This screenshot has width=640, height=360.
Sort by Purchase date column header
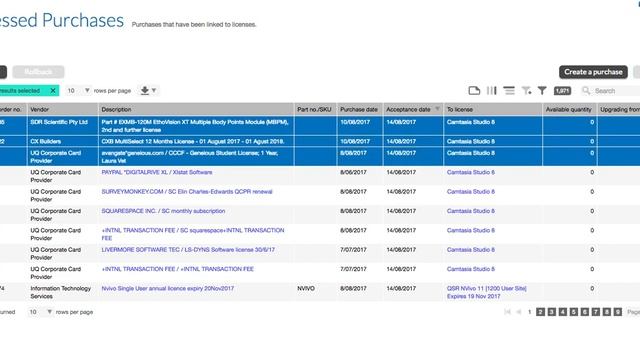(x=359, y=109)
